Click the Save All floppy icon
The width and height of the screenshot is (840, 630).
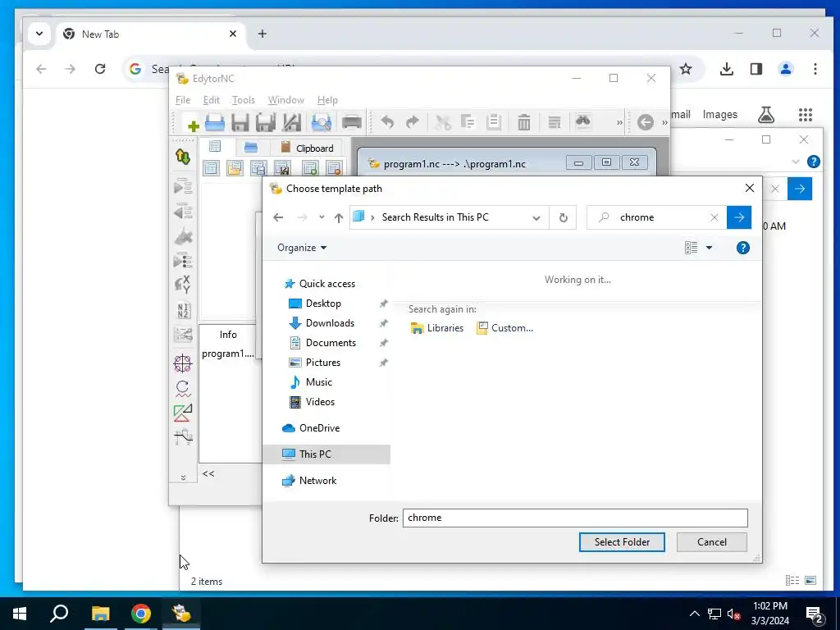point(266,123)
